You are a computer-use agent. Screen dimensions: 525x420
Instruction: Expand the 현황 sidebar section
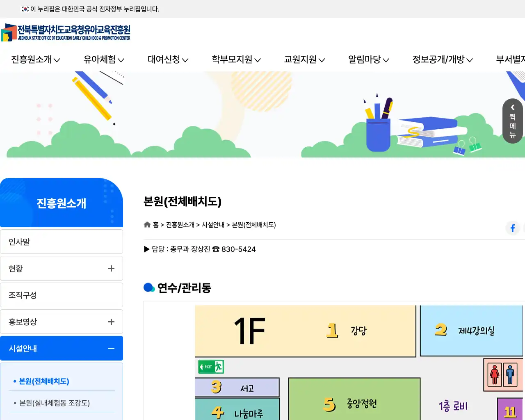tap(111, 268)
